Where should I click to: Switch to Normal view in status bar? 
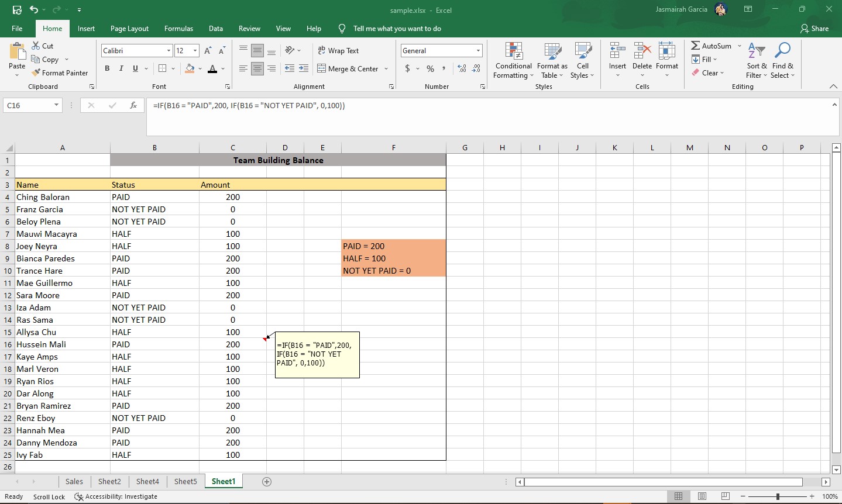tap(678, 496)
